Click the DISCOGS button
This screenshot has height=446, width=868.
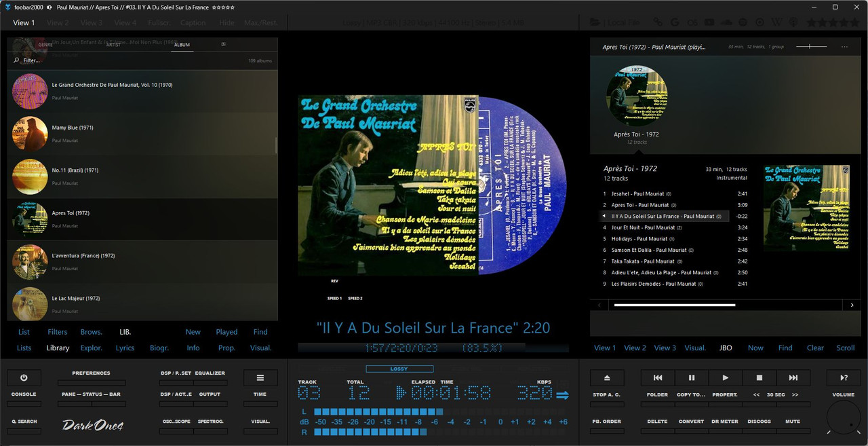click(x=759, y=422)
